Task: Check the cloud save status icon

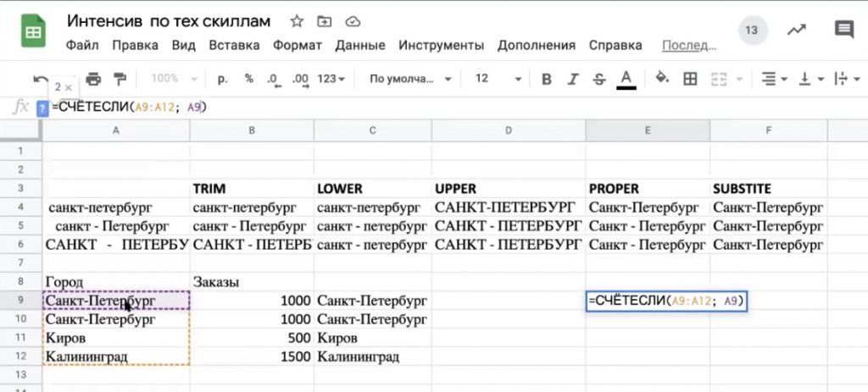Action: click(353, 21)
